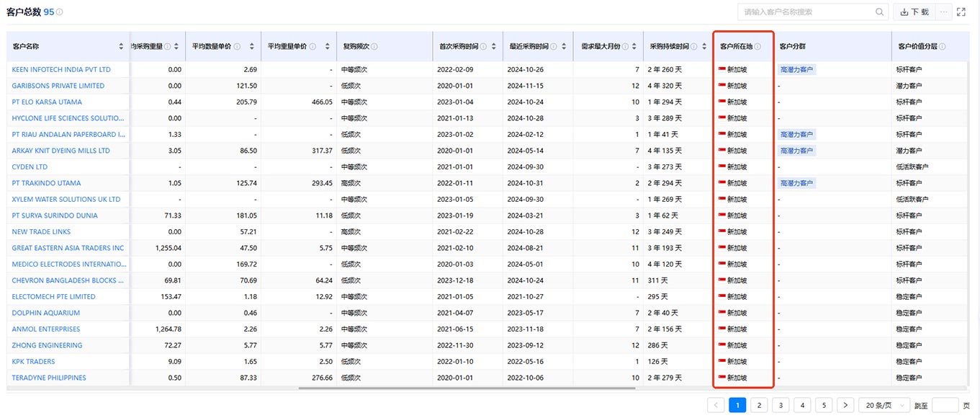Viewport: 980px width, 418px height.
Task: Click the info icon beside 客户总数 95
Action: [x=60, y=12]
